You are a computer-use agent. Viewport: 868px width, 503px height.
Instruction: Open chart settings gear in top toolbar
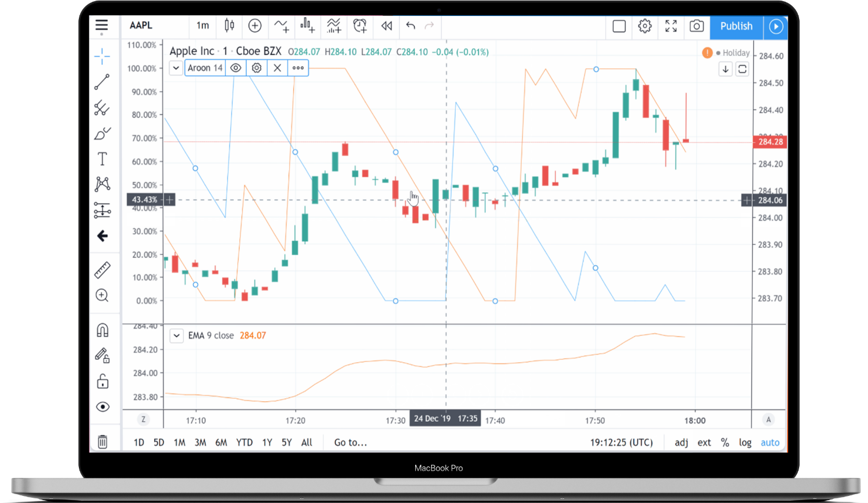tap(645, 26)
